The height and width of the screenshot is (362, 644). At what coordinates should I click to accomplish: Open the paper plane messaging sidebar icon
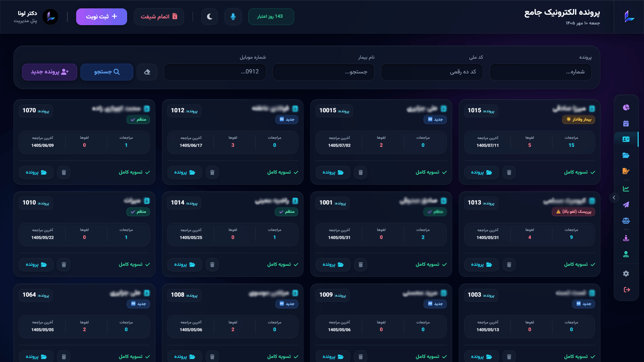pyautogui.click(x=626, y=204)
